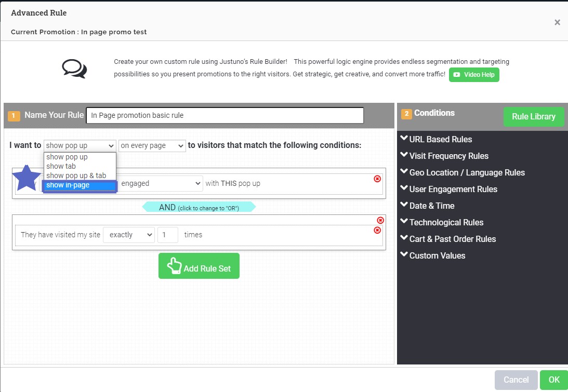The image size is (568, 392).
Task: Toggle the AND operator to OR
Action: point(199,207)
